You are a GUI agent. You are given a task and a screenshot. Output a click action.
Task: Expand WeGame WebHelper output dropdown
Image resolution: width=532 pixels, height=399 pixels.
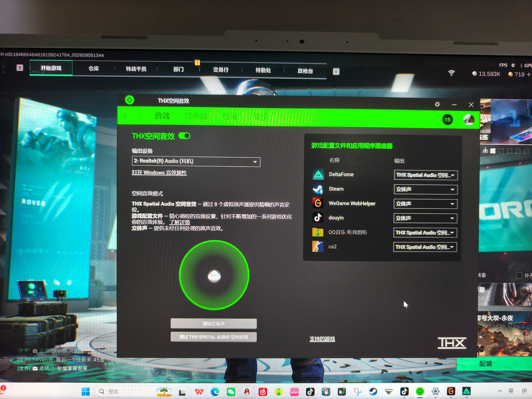point(425,204)
